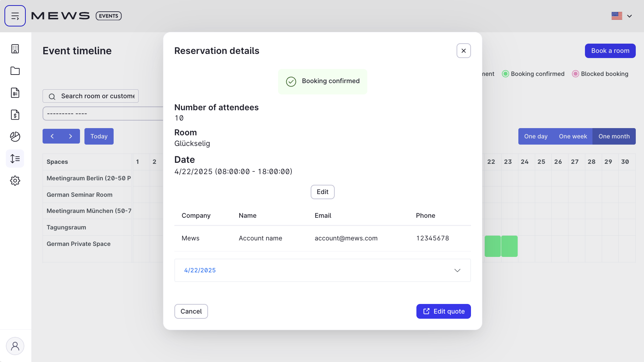Click Edit button in reservation details
The height and width of the screenshot is (362, 644).
(x=323, y=192)
